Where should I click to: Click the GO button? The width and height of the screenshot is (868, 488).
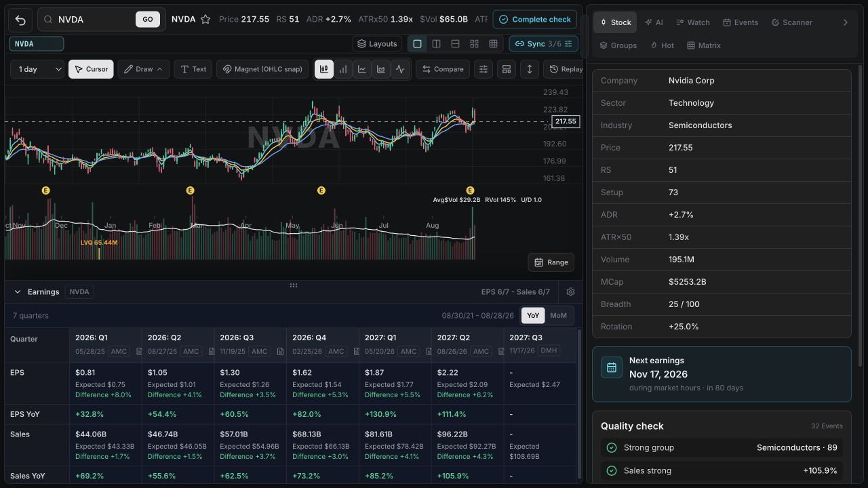(x=148, y=20)
